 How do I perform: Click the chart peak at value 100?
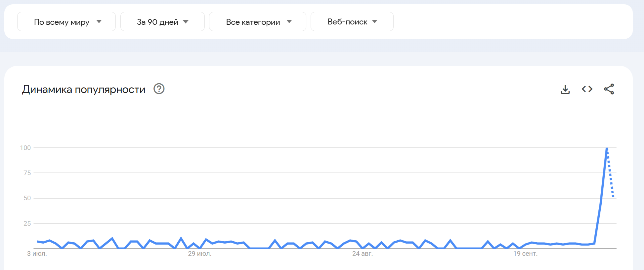(x=607, y=148)
